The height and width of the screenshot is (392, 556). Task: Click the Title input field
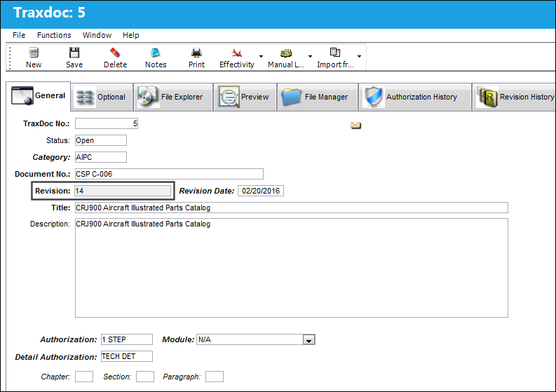point(292,208)
